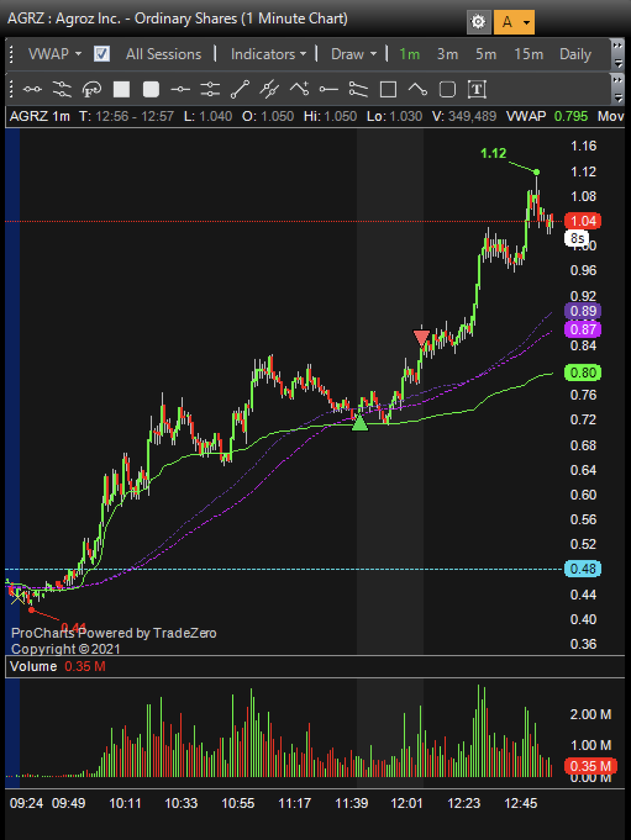Image resolution: width=631 pixels, height=840 pixels.
Task: Click the cyan 0.48 price tag
Action: pos(583,568)
